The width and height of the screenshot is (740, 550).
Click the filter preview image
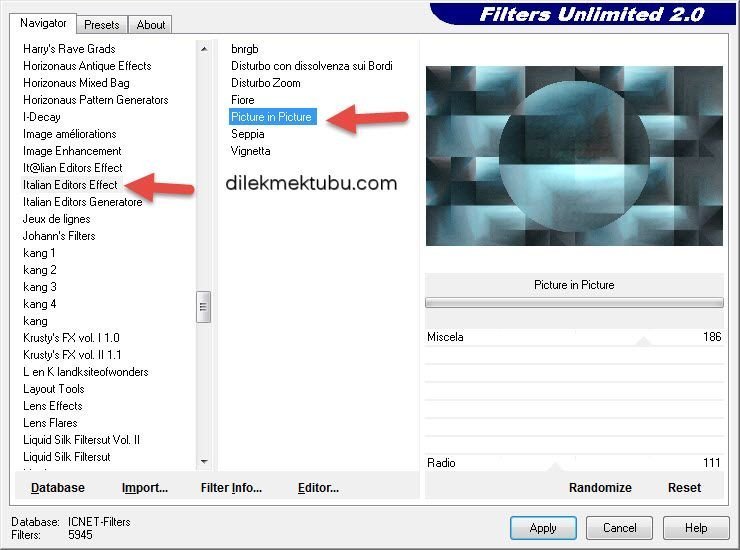pos(574,156)
